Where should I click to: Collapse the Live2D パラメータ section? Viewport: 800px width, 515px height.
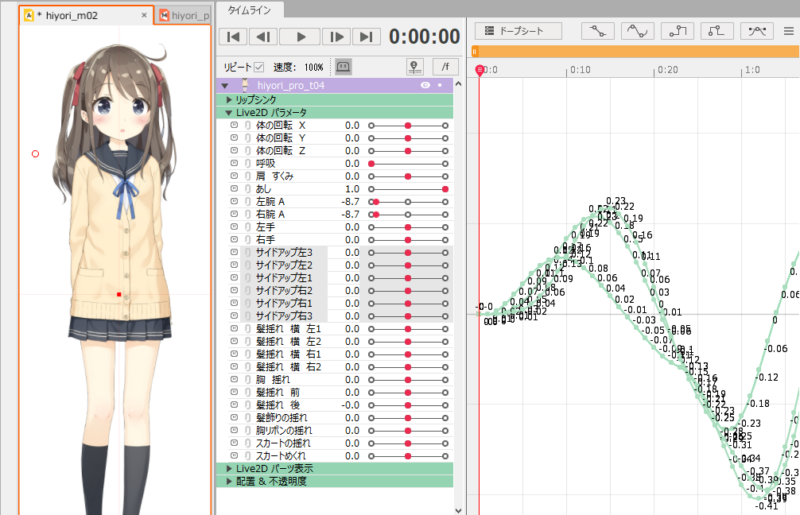coord(229,112)
